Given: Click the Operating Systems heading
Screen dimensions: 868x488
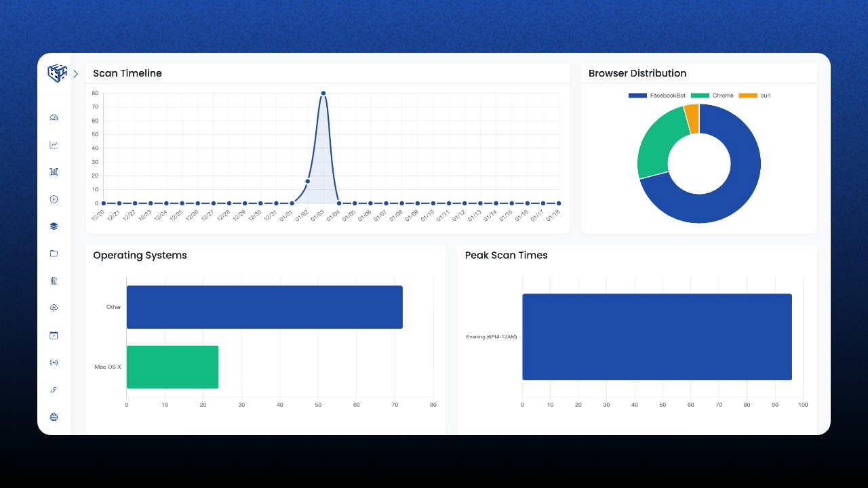Looking at the screenshot, I should pos(140,256).
